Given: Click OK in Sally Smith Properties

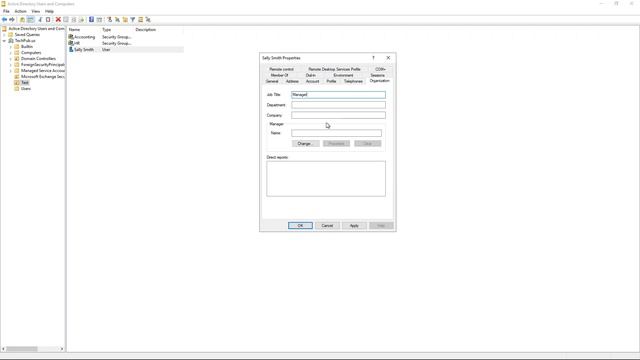Looking at the screenshot, I should (300, 226).
